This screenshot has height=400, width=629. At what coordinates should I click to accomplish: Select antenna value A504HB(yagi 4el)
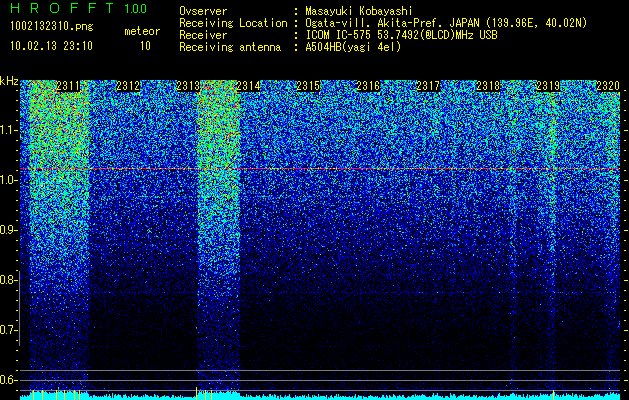click(x=353, y=47)
